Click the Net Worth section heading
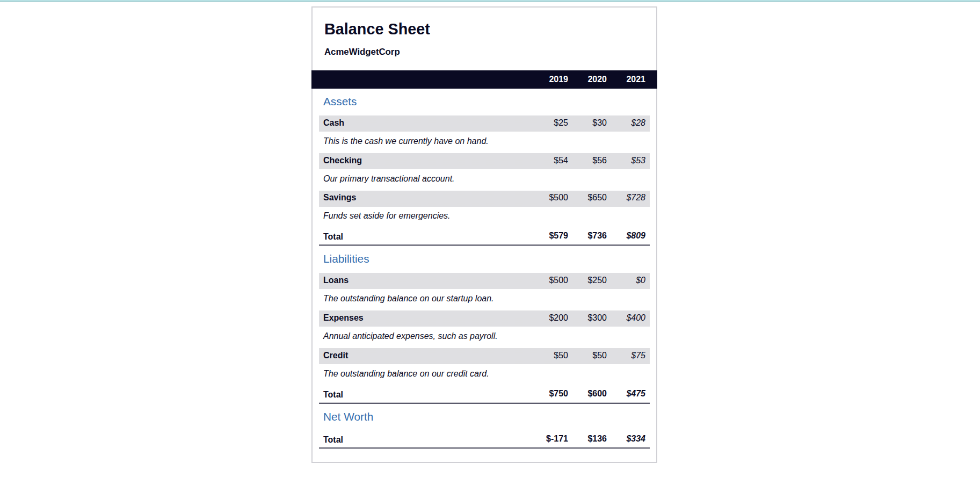The width and height of the screenshot is (980, 477). coord(348,417)
